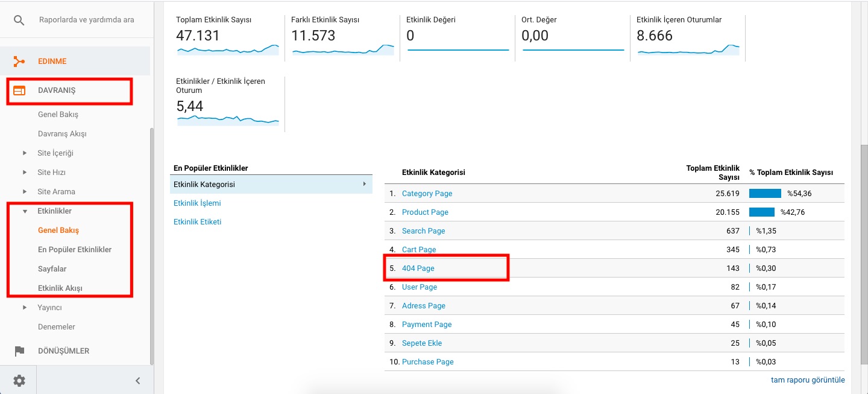Click the 'Toplam Etkinlik Sayısı' column header
The image size is (868, 394).
point(712,173)
